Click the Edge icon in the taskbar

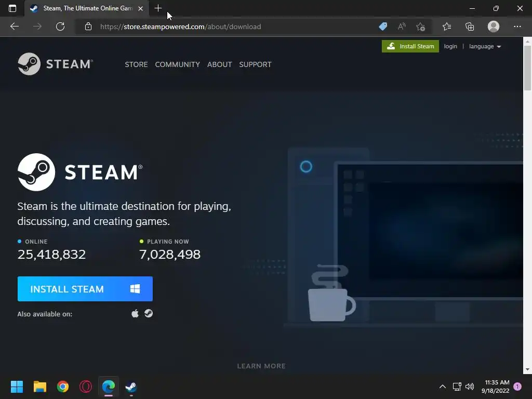[109, 387]
